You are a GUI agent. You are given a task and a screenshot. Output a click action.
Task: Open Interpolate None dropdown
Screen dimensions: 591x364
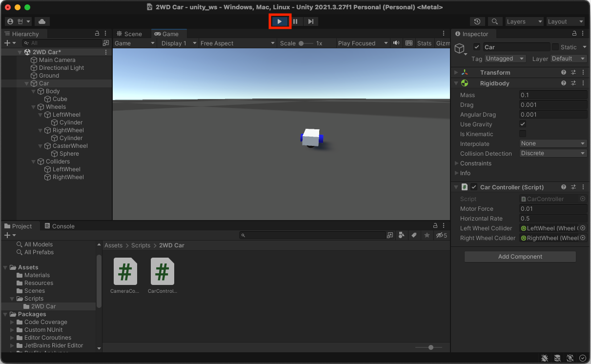[x=553, y=143]
